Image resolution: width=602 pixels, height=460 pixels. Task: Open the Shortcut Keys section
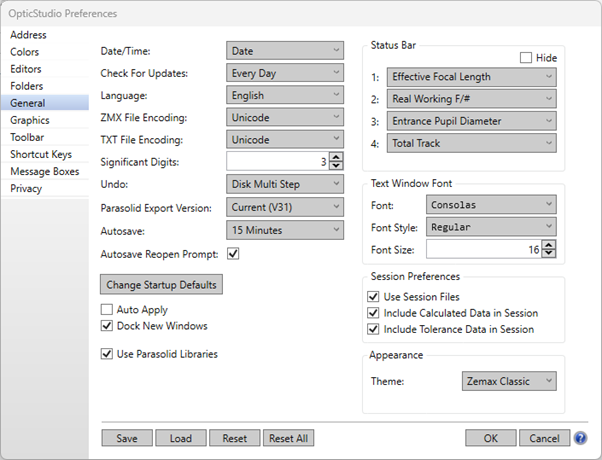tap(42, 154)
